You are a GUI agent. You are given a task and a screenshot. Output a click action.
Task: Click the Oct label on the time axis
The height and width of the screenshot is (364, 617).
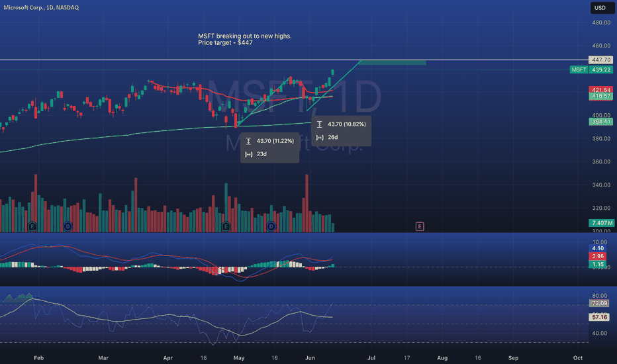pos(578,357)
